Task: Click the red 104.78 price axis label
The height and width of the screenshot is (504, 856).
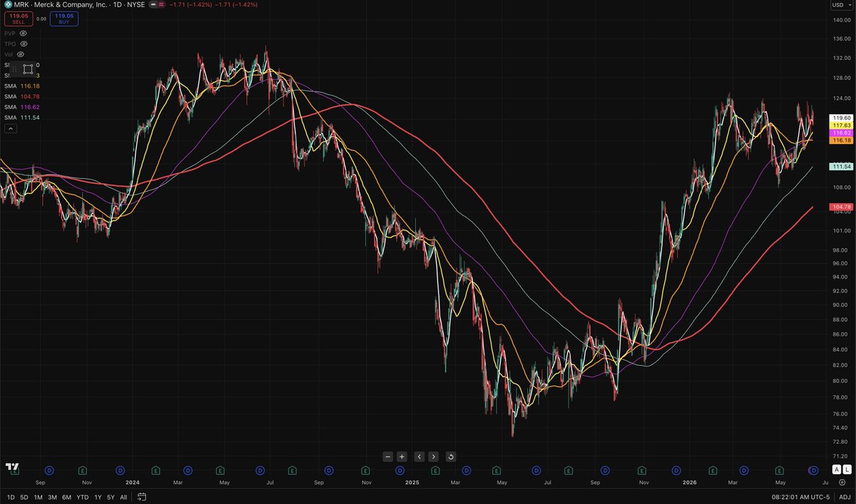Action: 842,207
